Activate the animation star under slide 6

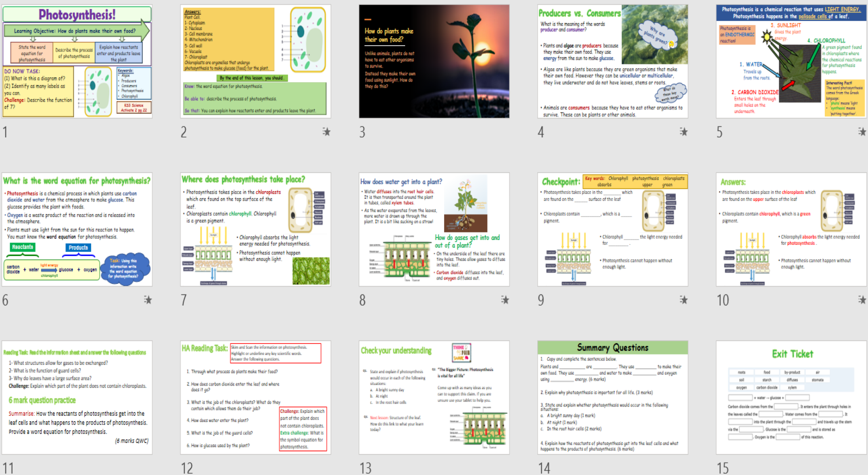coord(148,300)
